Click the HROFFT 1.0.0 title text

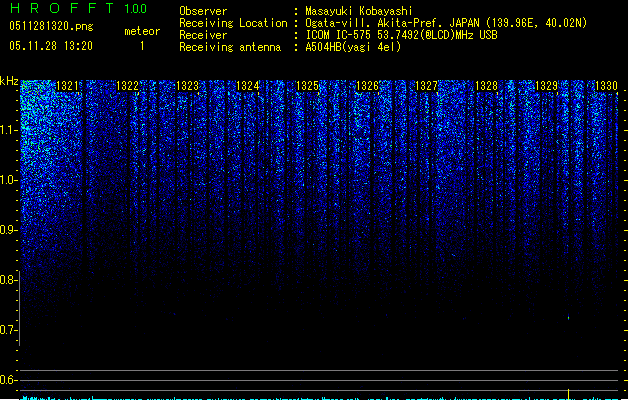coord(78,8)
